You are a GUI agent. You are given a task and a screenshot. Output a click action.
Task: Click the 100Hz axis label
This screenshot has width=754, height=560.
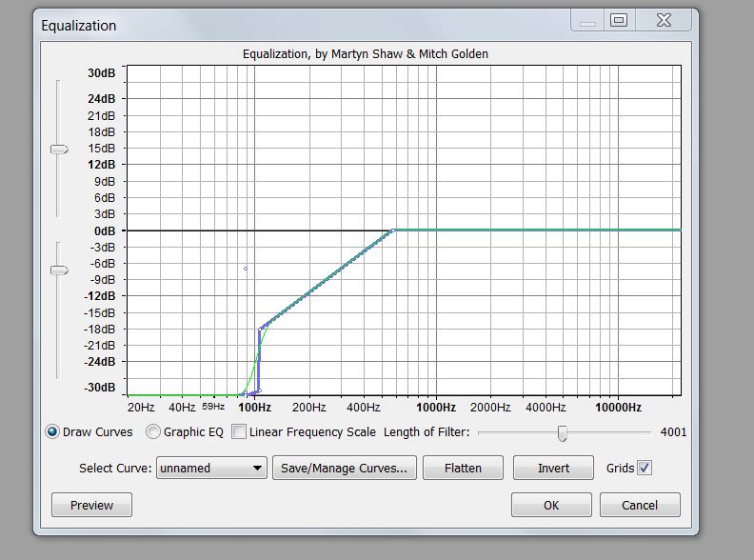[x=254, y=408]
